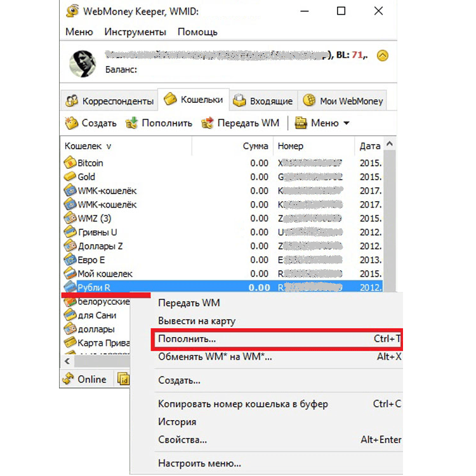476x476 pixels.
Task: Choose Настроить меню... in context menu
Action: (x=199, y=463)
